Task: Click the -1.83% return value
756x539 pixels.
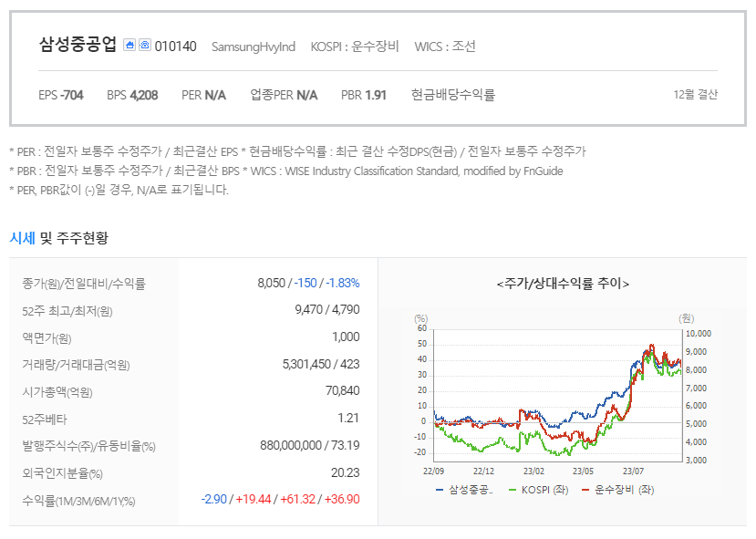Action: [x=342, y=283]
